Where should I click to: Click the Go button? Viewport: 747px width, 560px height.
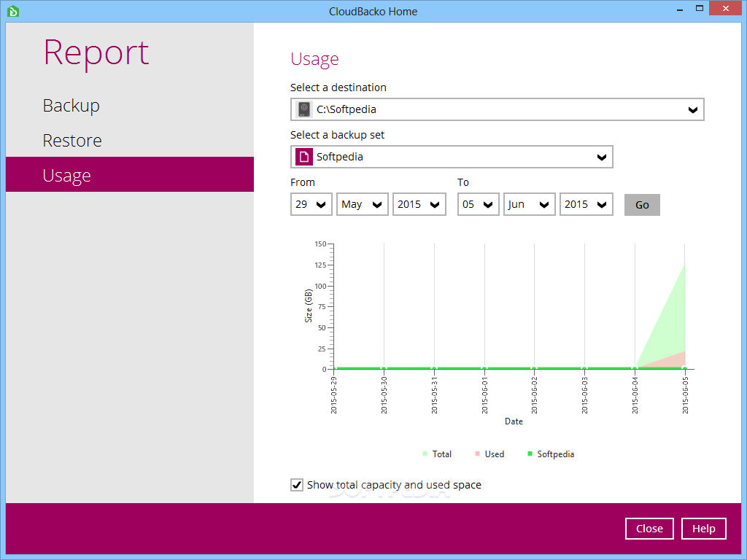coord(642,205)
